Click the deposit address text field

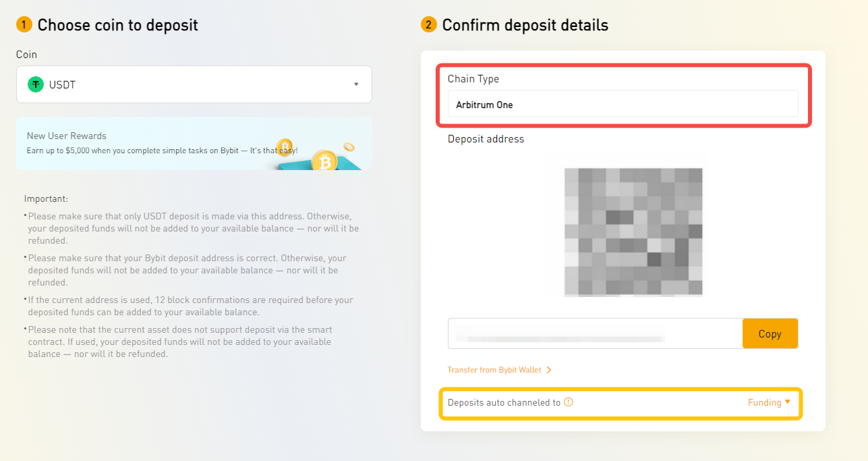tap(595, 333)
